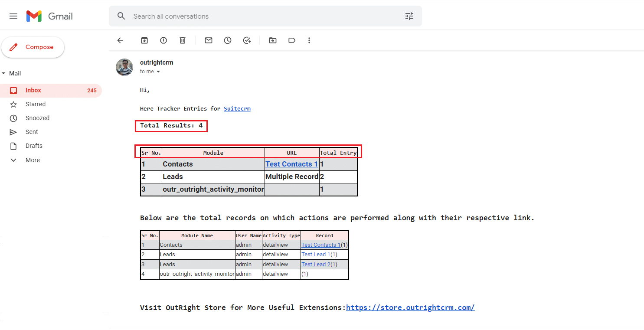Click the outrightcrm sender avatar
This screenshot has height=330, width=644.
(x=124, y=67)
